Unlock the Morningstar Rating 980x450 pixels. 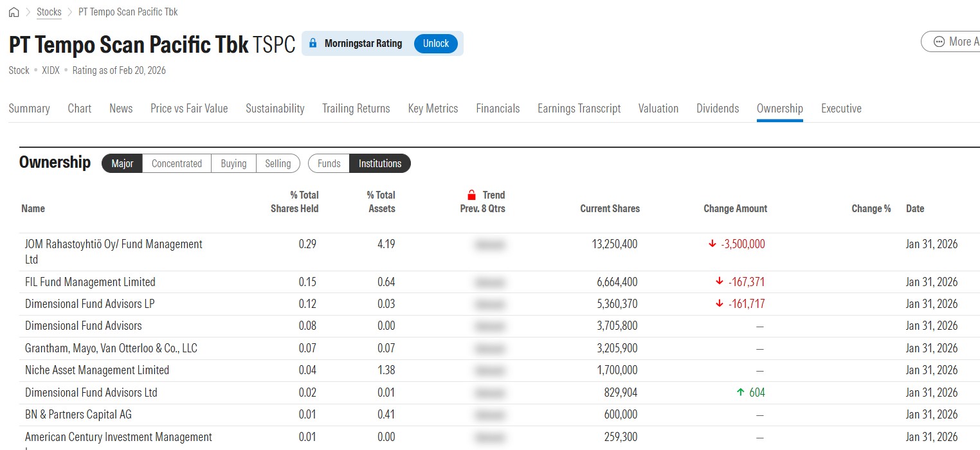point(436,44)
